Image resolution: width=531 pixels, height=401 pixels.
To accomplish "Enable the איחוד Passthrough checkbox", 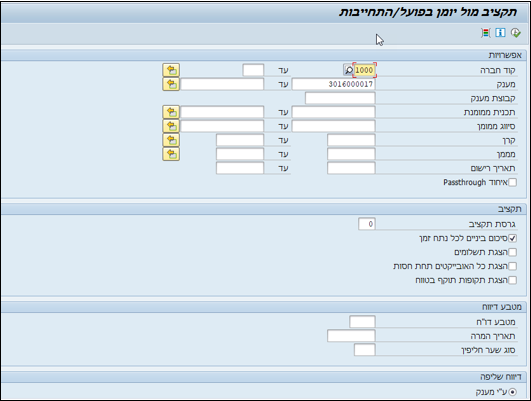I will [x=512, y=183].
